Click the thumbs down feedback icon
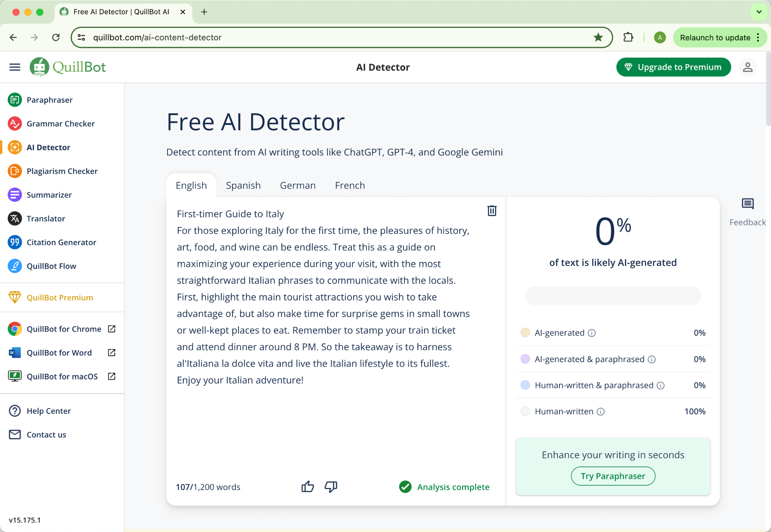Image resolution: width=771 pixels, height=532 pixels. click(331, 486)
